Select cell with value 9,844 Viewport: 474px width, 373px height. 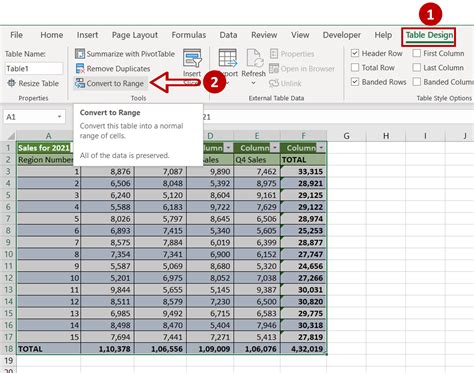(x=107, y=290)
